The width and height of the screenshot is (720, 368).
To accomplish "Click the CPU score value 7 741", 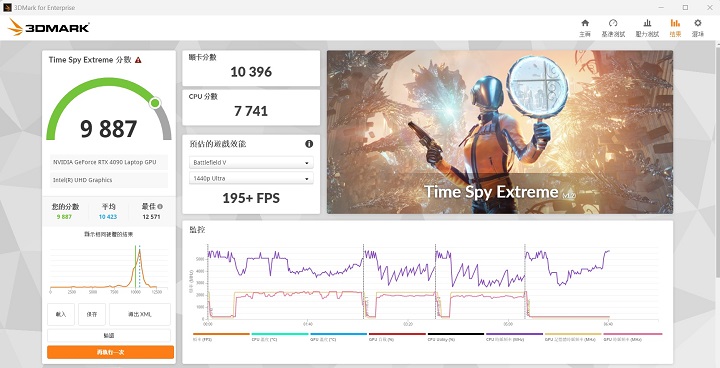I will [251, 111].
